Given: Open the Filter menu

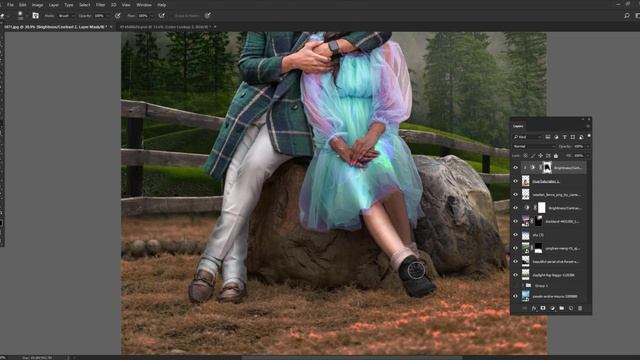Looking at the screenshot, I should click(x=100, y=5).
